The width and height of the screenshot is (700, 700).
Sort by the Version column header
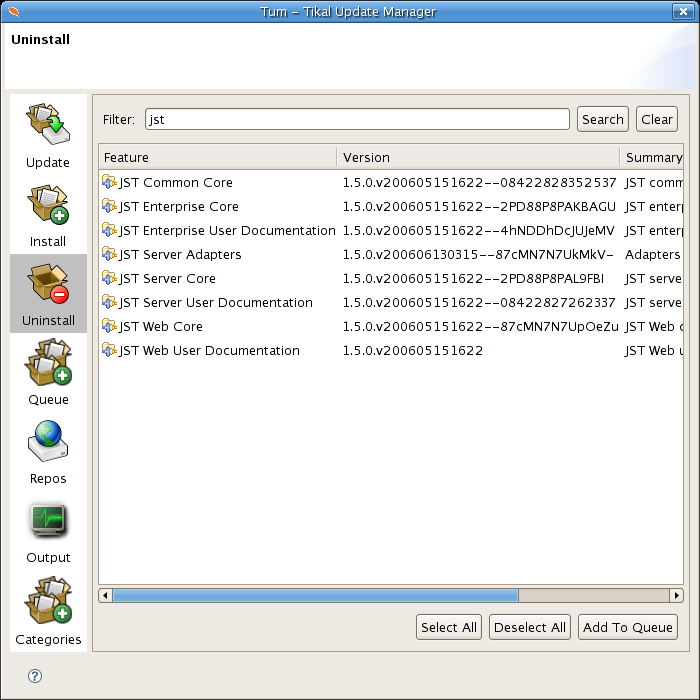click(x=478, y=158)
